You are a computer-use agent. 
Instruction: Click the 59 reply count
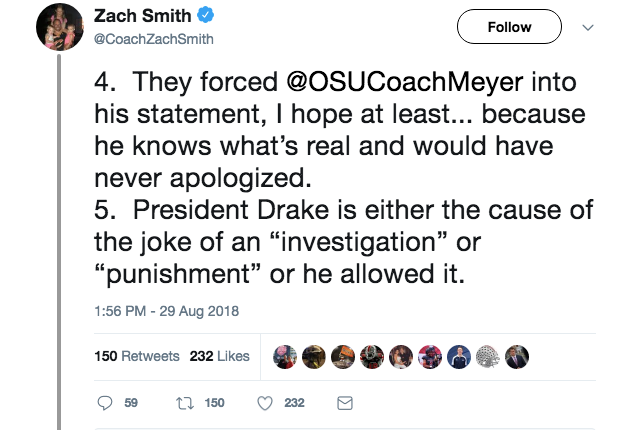point(131,403)
